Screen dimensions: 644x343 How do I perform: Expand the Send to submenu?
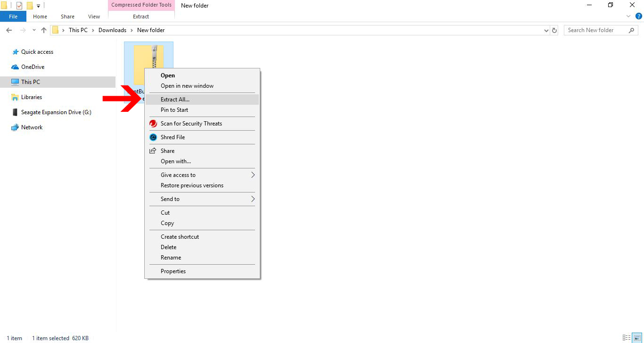click(x=202, y=199)
